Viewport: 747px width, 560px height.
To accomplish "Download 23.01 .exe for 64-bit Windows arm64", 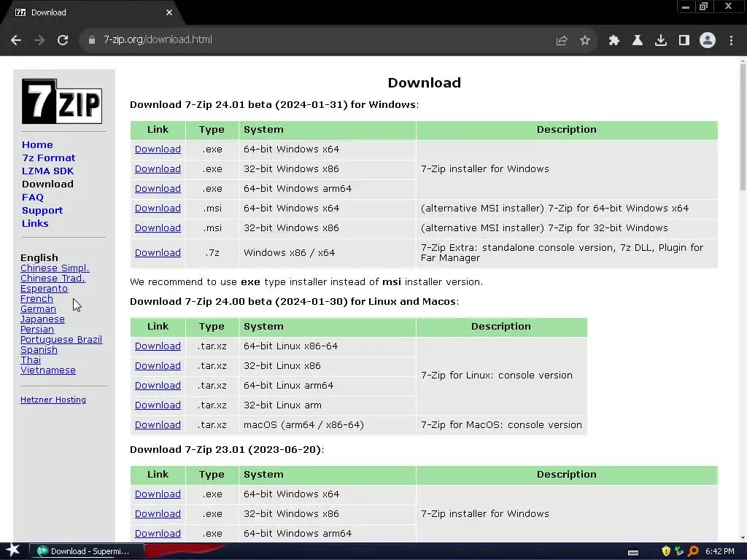I will (158, 534).
